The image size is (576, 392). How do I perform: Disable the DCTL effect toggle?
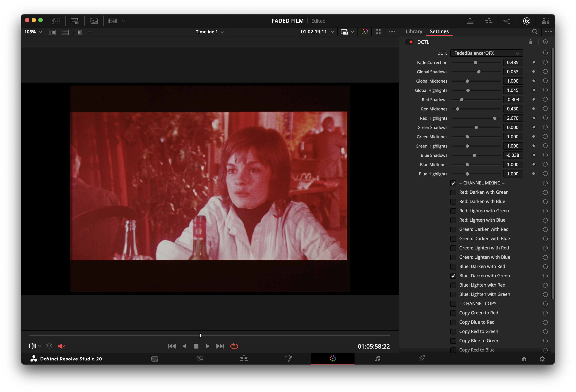tap(409, 42)
